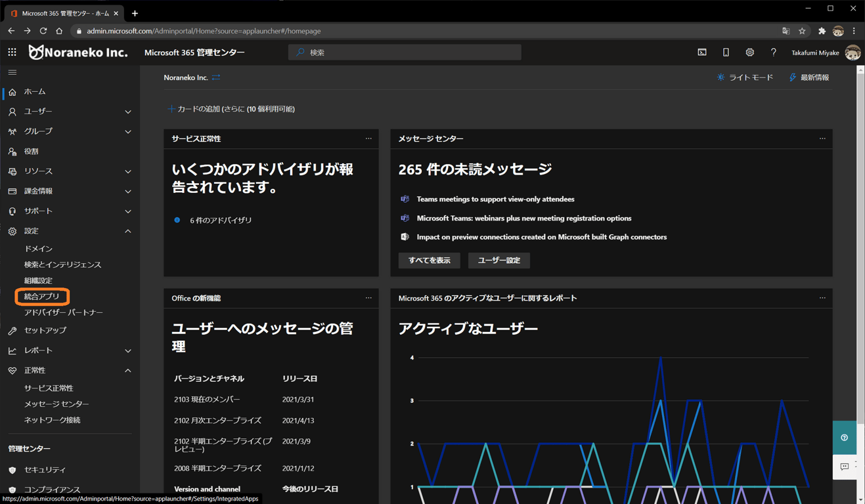Open アドバイザー パートナー

(64, 312)
